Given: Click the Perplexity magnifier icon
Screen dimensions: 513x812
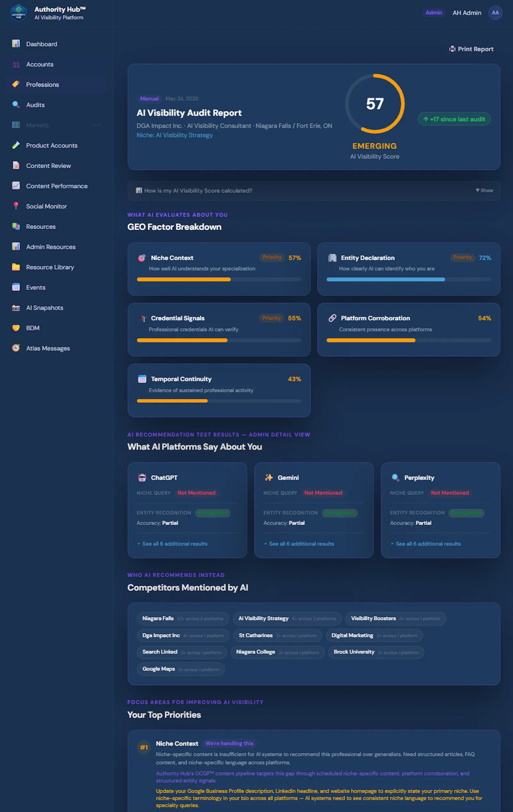Looking at the screenshot, I should [395, 478].
